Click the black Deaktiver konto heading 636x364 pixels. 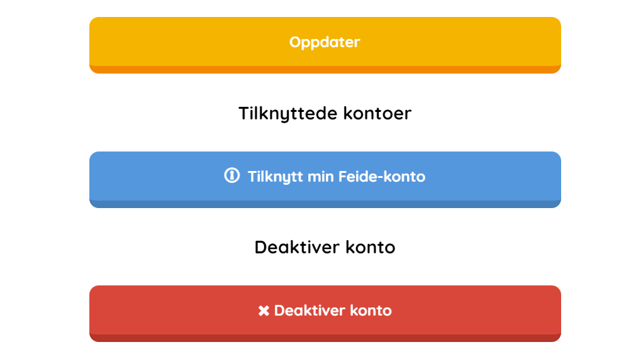[325, 248]
